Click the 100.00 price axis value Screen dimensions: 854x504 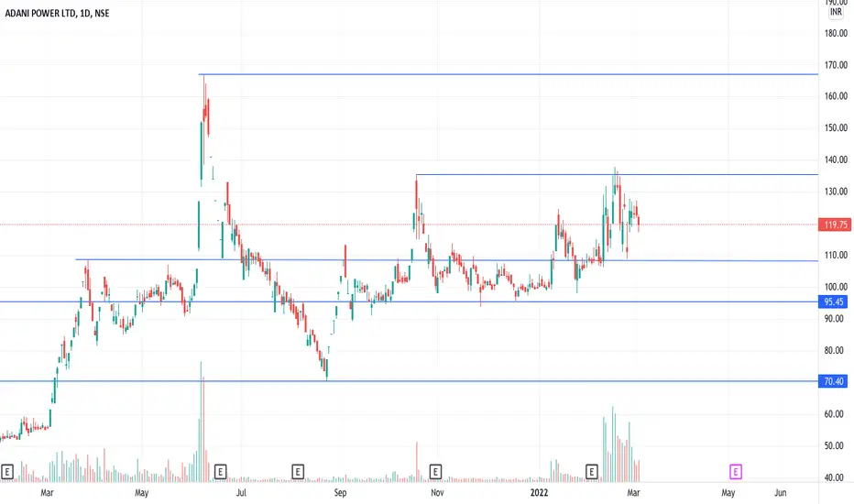point(836,287)
